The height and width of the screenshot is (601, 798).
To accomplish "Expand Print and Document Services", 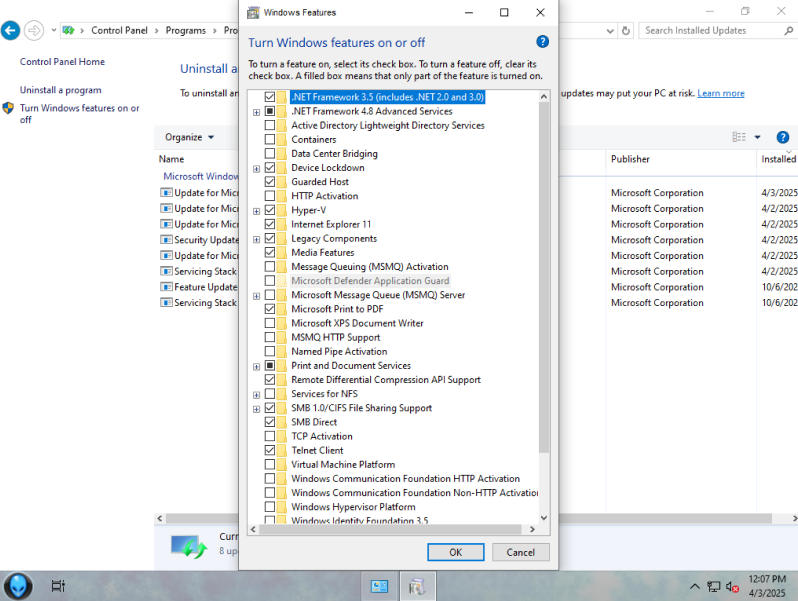I will tap(256, 366).
